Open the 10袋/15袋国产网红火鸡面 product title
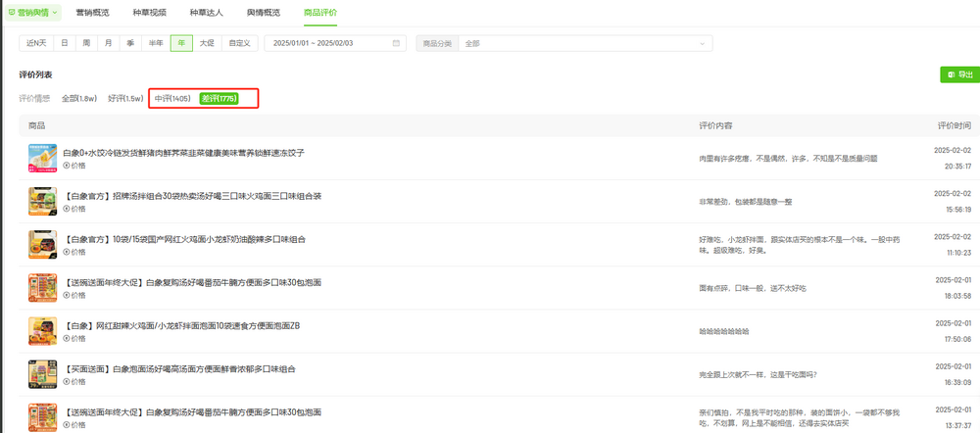The width and height of the screenshot is (980, 433). [184, 239]
